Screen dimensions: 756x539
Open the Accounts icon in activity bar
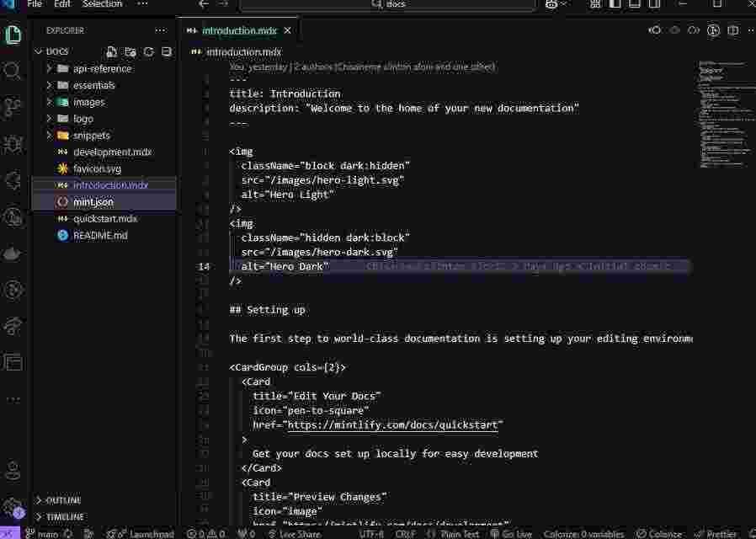click(13, 471)
